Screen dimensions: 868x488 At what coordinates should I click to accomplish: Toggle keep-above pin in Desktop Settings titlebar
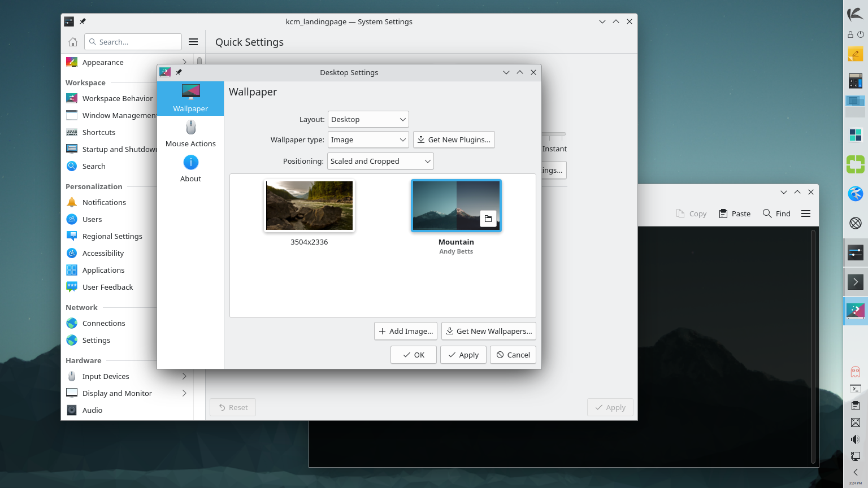(x=179, y=72)
